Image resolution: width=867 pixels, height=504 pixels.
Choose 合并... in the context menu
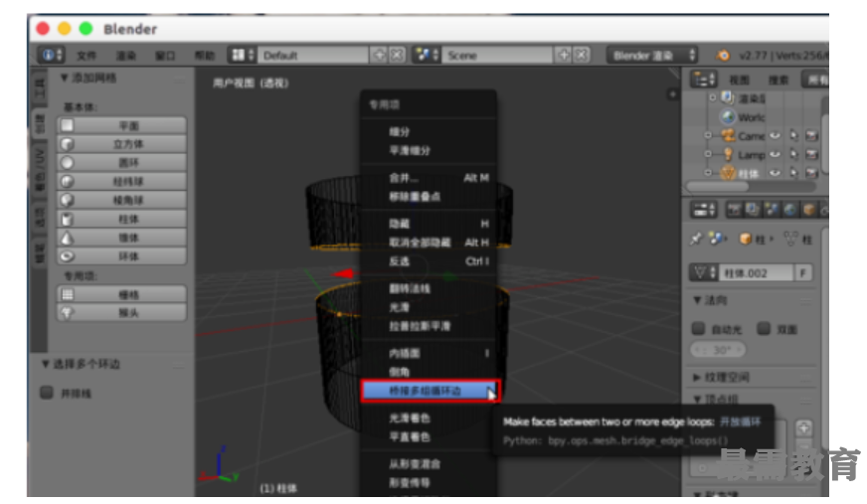point(429,178)
